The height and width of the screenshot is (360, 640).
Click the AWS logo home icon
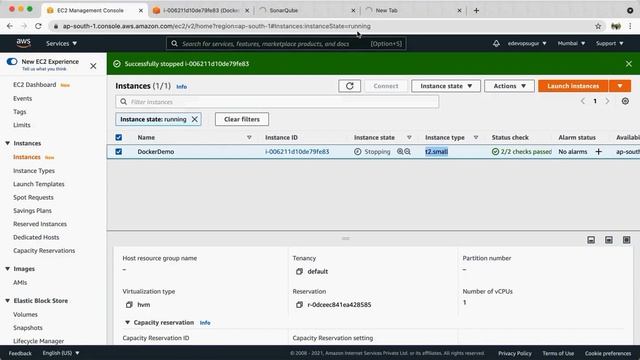pos(23,42)
